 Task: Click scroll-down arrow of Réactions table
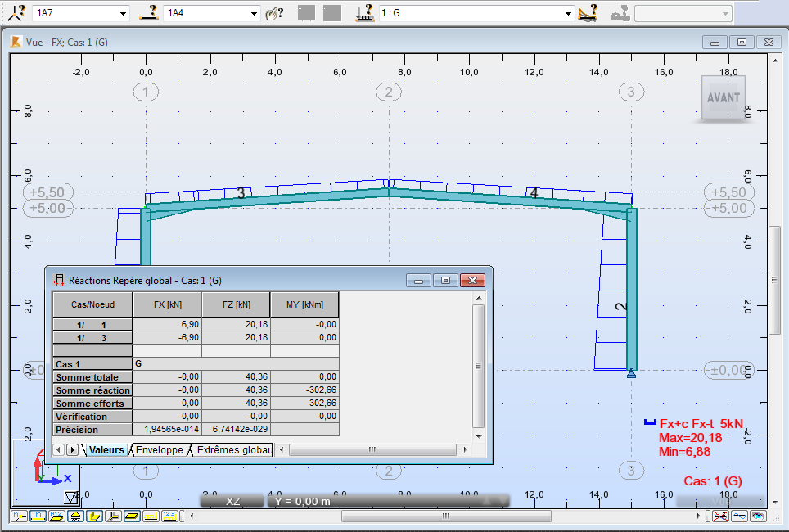(479, 437)
